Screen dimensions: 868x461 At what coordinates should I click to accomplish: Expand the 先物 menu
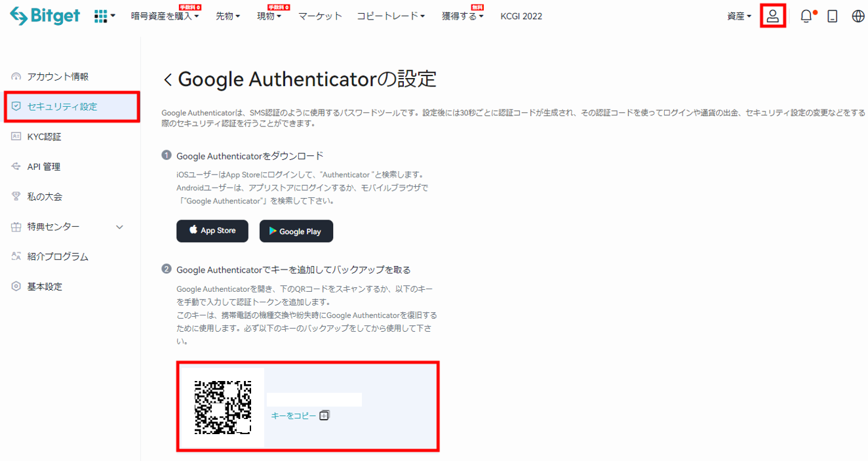click(x=228, y=16)
